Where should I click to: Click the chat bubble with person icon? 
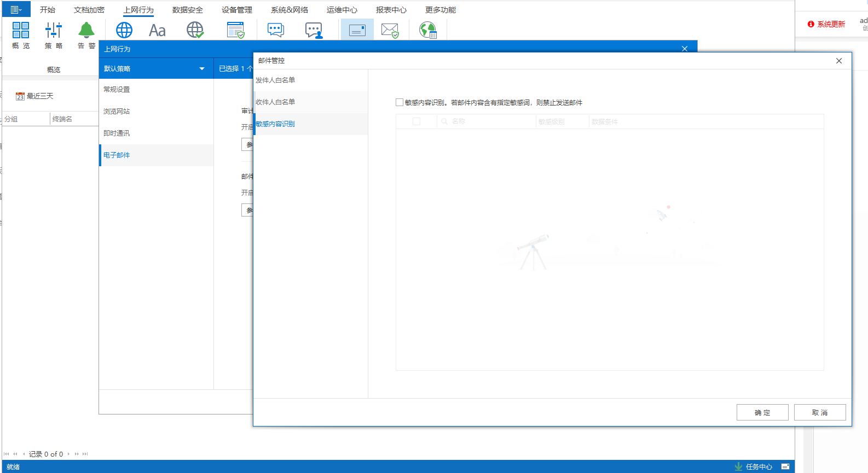click(314, 30)
